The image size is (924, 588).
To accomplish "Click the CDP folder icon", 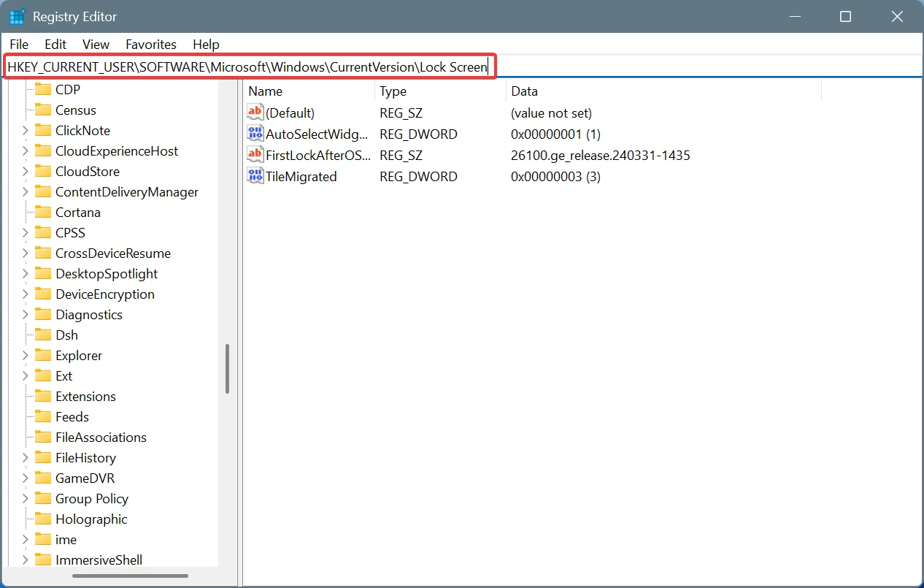I will [x=43, y=89].
